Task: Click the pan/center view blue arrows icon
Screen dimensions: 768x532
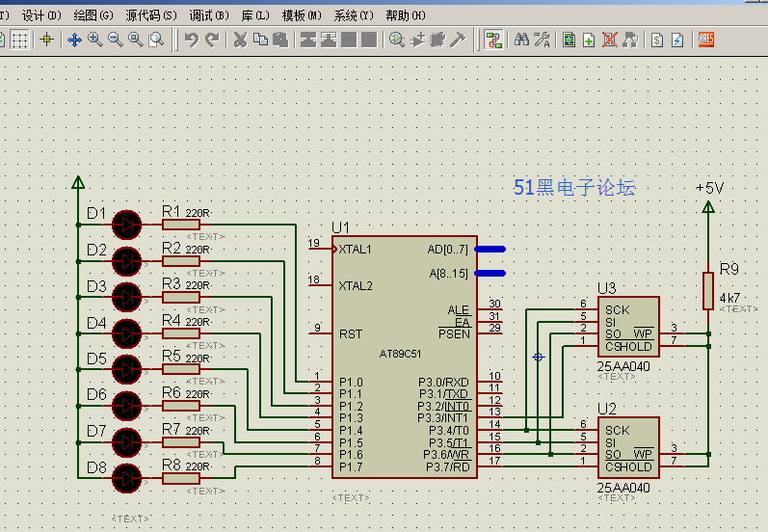Action: (74, 40)
